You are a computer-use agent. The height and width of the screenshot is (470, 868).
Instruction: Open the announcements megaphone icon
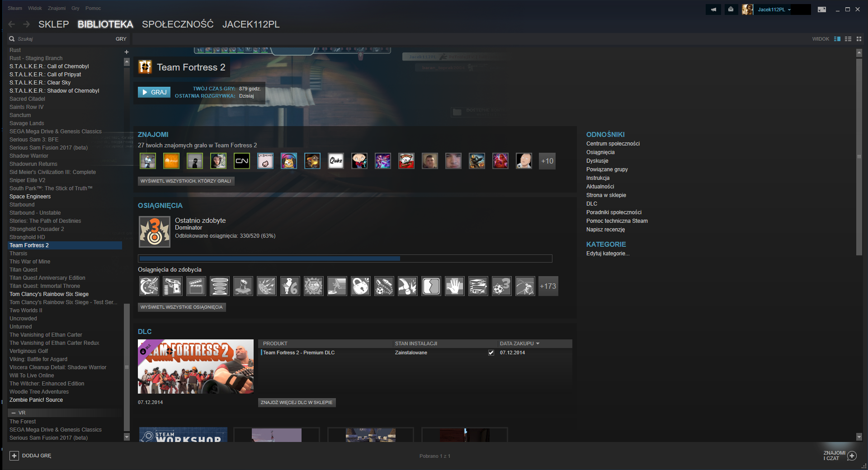pos(713,9)
